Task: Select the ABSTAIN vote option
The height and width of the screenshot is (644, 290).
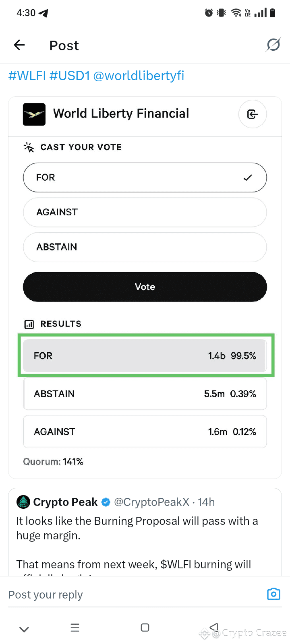Action: (x=145, y=247)
